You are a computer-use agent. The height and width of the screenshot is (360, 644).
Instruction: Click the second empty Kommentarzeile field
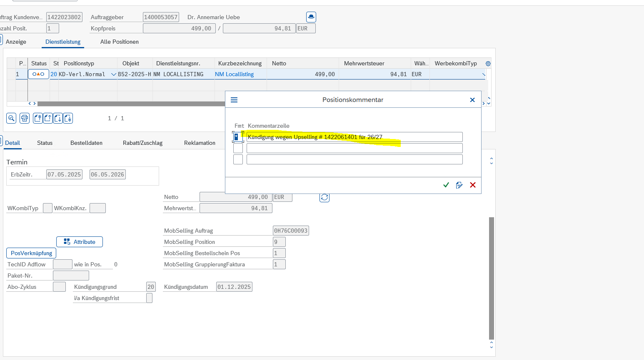point(354,148)
